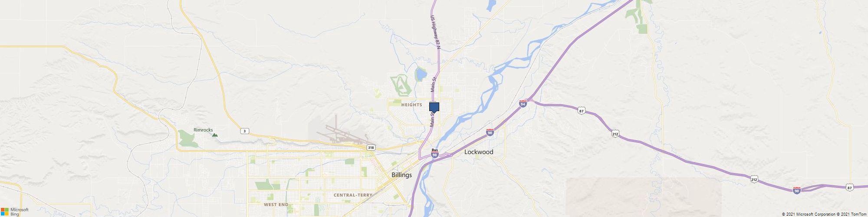
Task: Click the WEST END neighborhood label
Action: pyautogui.click(x=276, y=204)
